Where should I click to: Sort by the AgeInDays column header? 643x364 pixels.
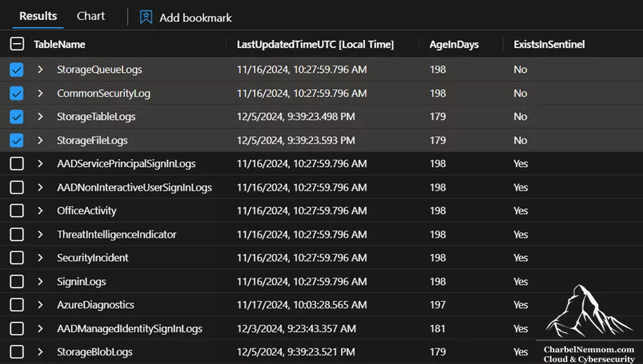pyautogui.click(x=454, y=45)
